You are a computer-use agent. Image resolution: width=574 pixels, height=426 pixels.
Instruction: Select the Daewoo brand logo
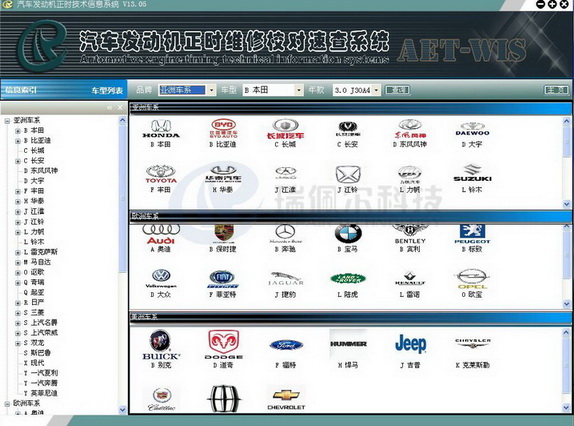pos(472,129)
